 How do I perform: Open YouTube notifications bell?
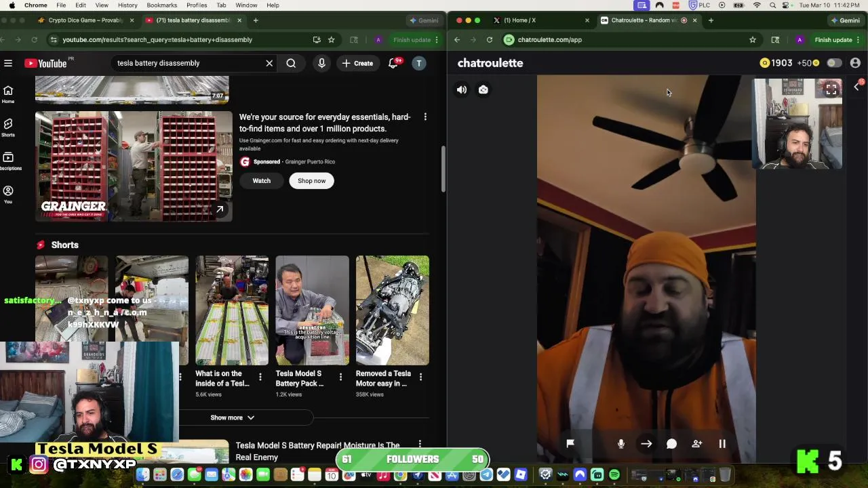(393, 63)
